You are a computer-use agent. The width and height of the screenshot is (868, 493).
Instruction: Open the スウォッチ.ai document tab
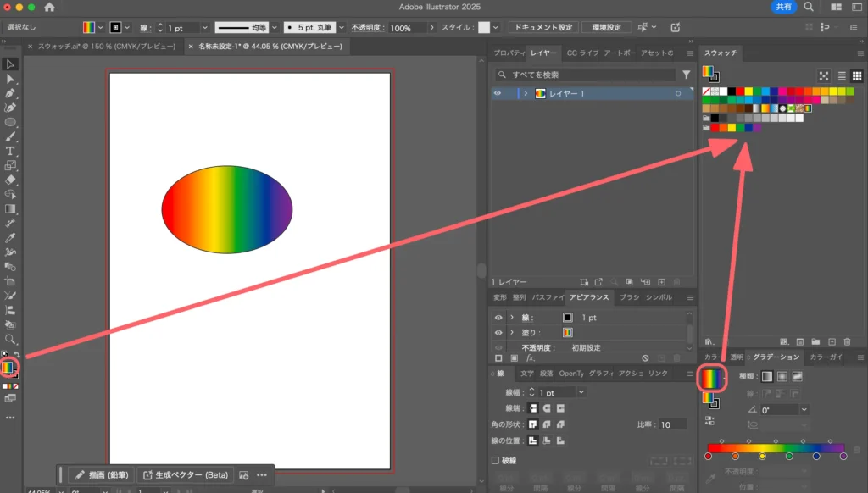point(102,47)
